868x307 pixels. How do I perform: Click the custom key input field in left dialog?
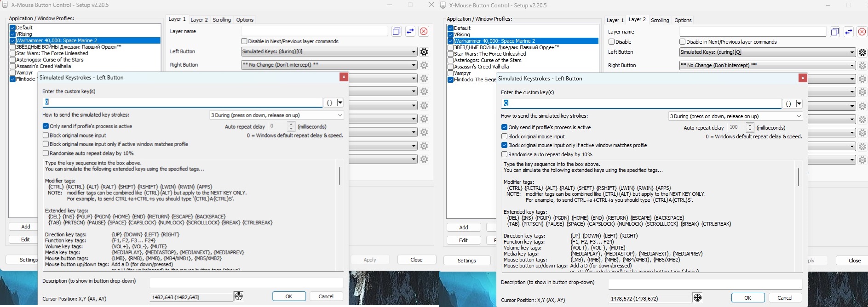(183, 102)
